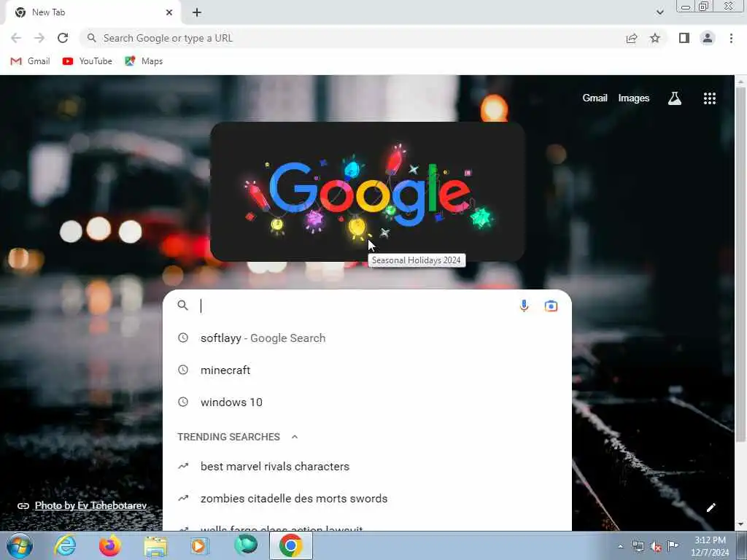Click the Chrome taskbar icon
Viewport: 747px width, 560px height.
coord(290,545)
